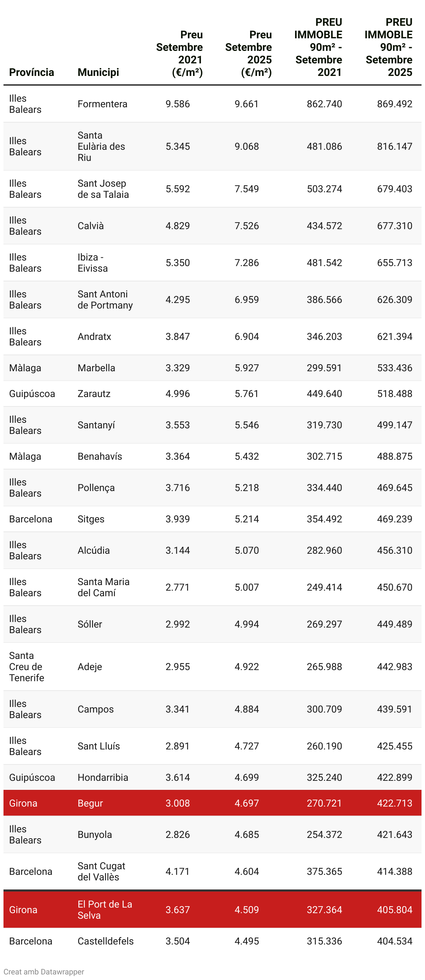Click the Marbella municipality cell
The image size is (425, 980).
(96, 368)
